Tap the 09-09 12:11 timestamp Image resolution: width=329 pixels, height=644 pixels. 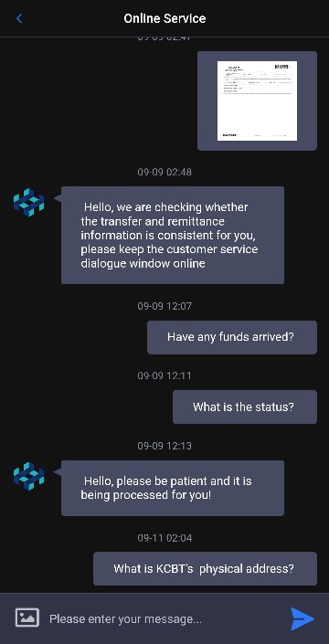(164, 375)
